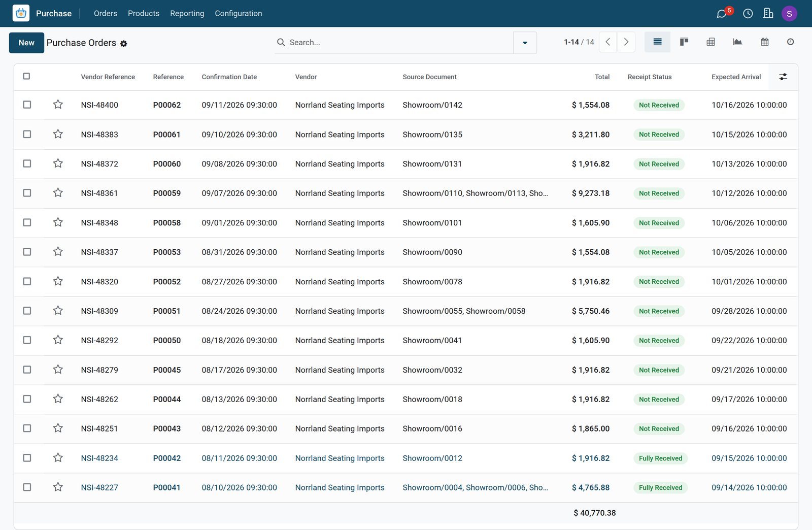Open the company switcher building icon
The image size is (812, 530).
point(768,13)
